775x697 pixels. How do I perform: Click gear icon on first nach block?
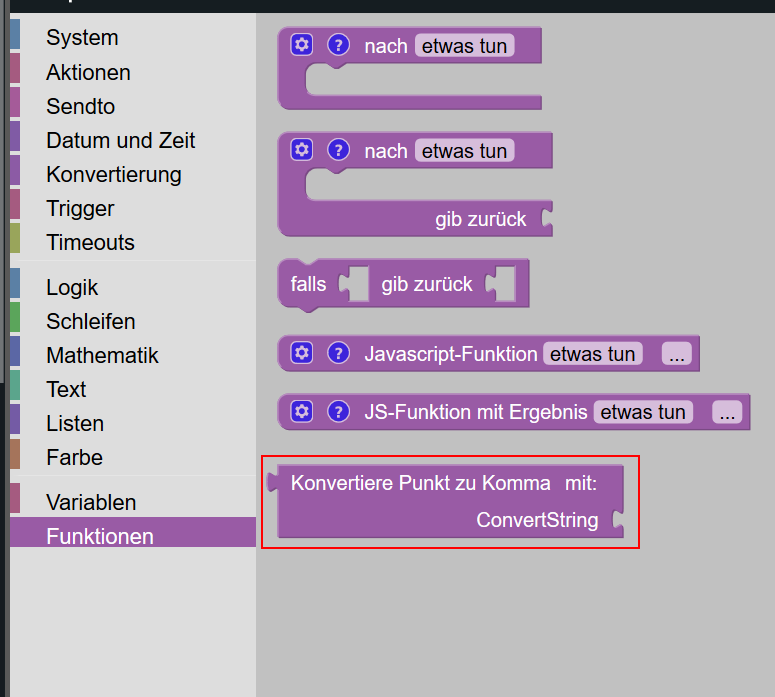click(301, 45)
